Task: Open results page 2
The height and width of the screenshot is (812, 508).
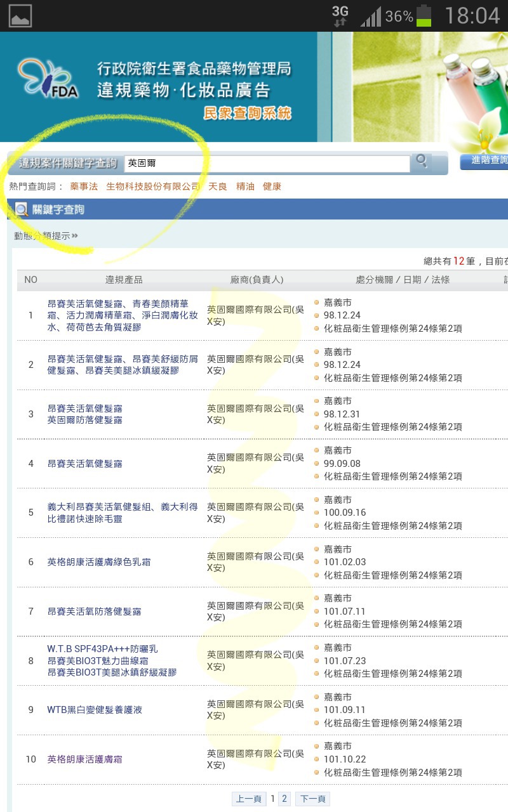Action: tap(284, 799)
